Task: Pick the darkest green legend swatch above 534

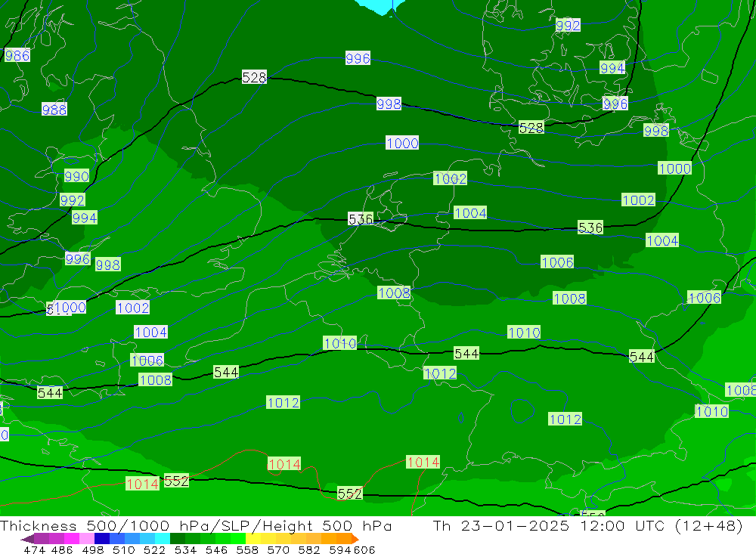Action: pyautogui.click(x=178, y=539)
